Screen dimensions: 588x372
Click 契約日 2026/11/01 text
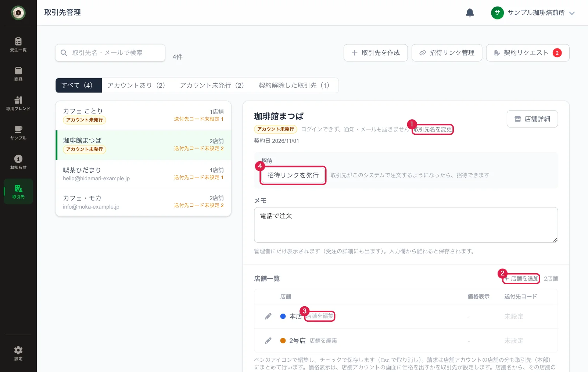[276, 141]
